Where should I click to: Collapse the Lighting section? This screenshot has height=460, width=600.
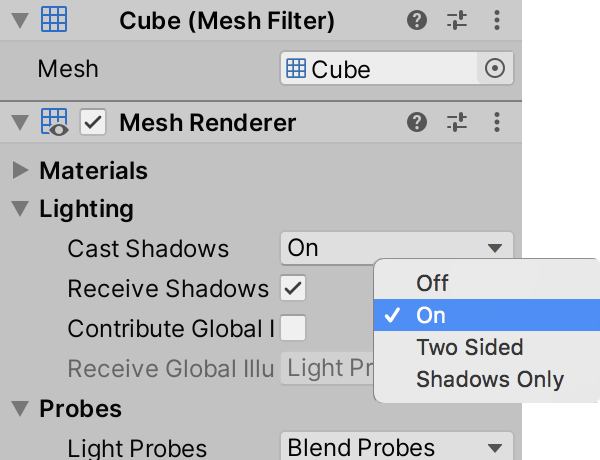pos(20,210)
